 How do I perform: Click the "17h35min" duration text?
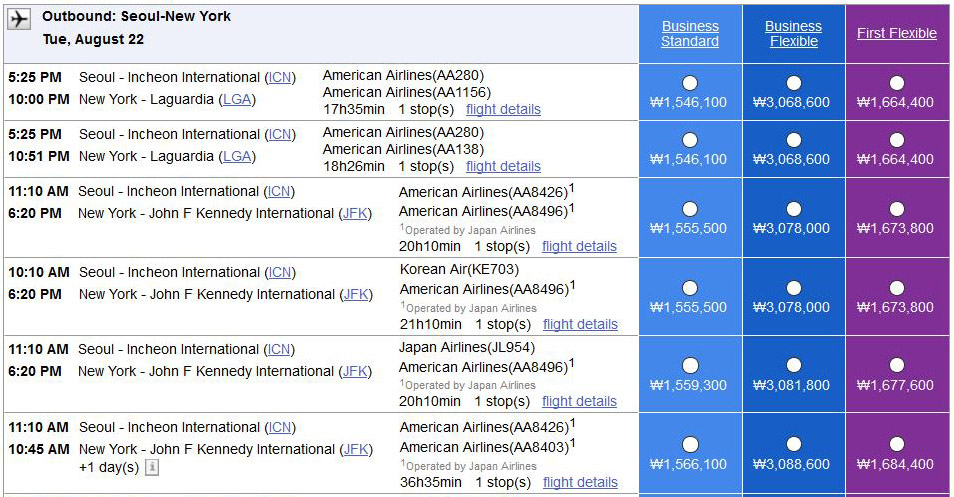pos(353,109)
